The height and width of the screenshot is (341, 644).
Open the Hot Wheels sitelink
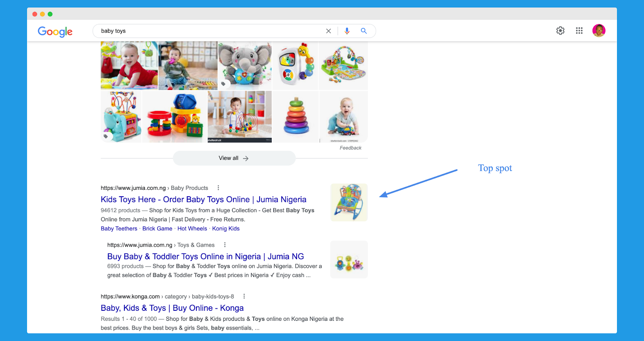click(192, 229)
